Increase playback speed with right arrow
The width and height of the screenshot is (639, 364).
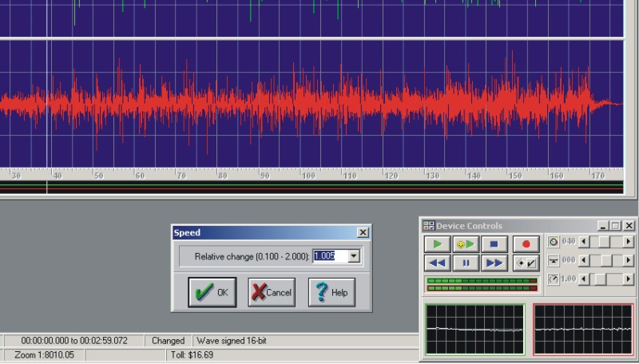(628, 279)
